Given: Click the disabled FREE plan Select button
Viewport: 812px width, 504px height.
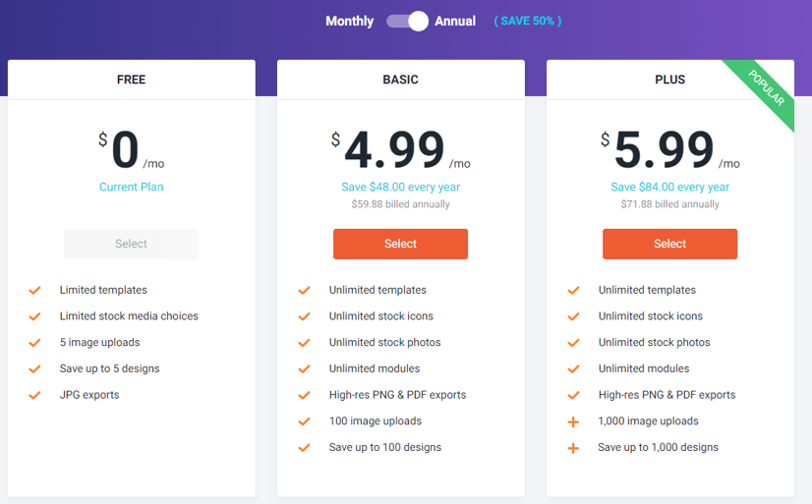Looking at the screenshot, I should [131, 244].
